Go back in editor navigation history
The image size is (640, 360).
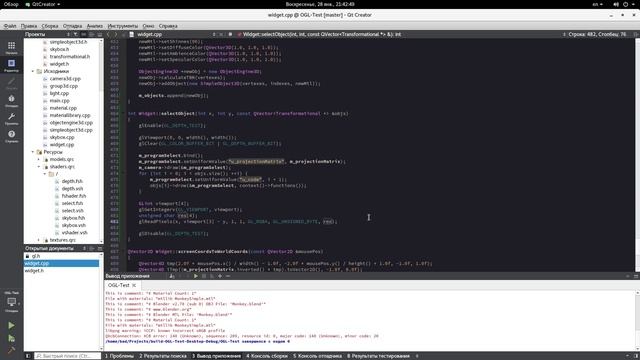(x=108, y=34)
